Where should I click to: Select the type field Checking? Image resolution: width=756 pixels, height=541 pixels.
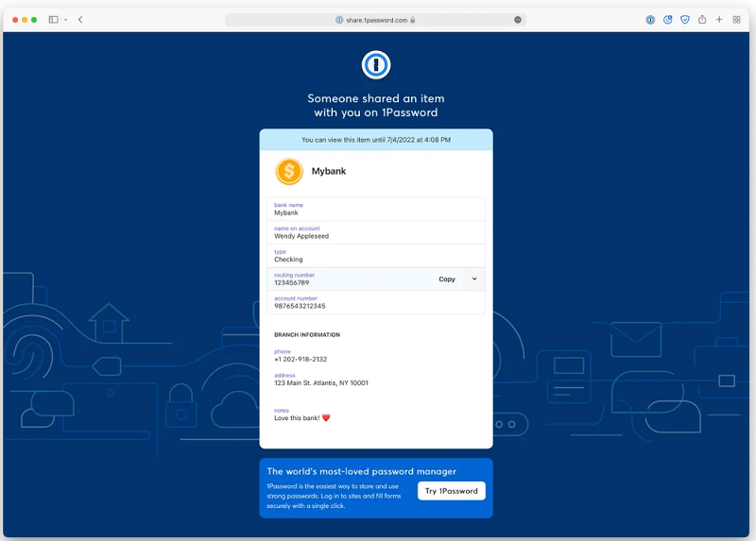(376, 256)
